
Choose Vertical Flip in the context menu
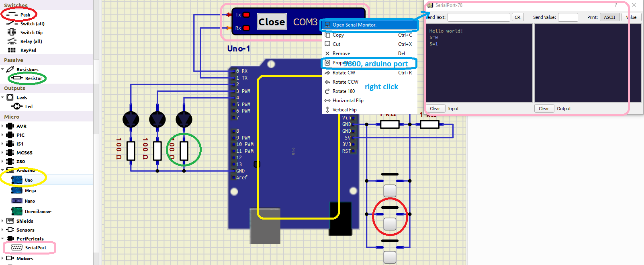click(x=370, y=110)
